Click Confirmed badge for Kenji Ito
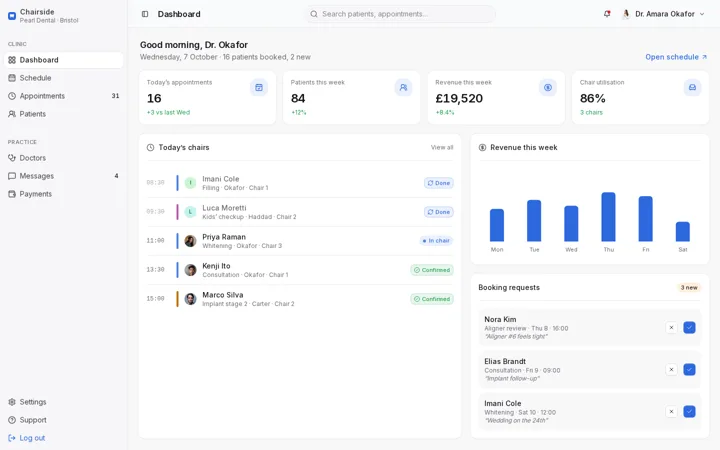Screen dimensions: 720x450 432,270
